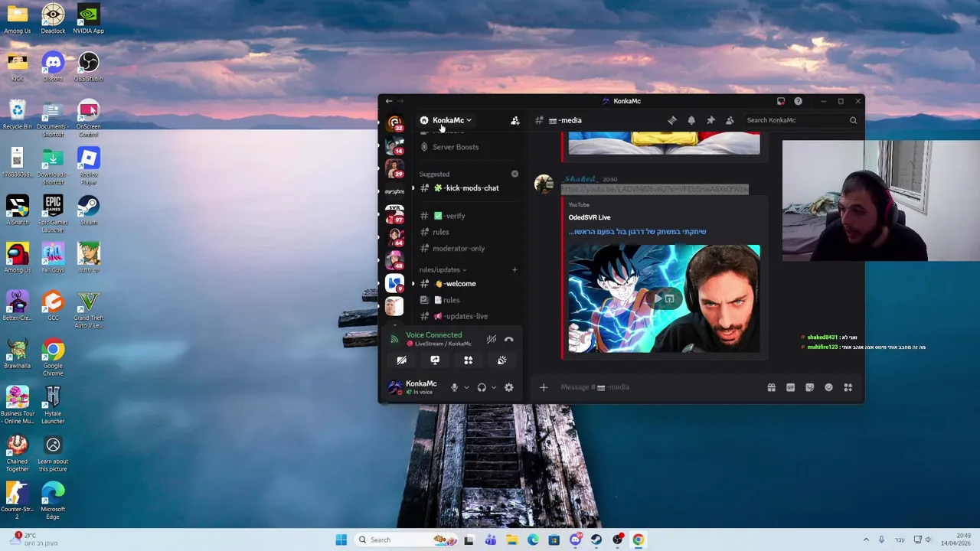
Task: Turn on camera in the voice panel
Action: [402, 360]
